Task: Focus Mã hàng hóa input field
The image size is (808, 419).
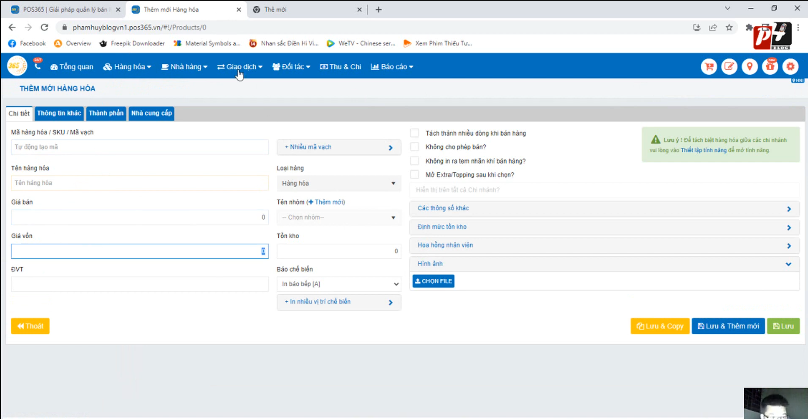Action: (x=140, y=147)
